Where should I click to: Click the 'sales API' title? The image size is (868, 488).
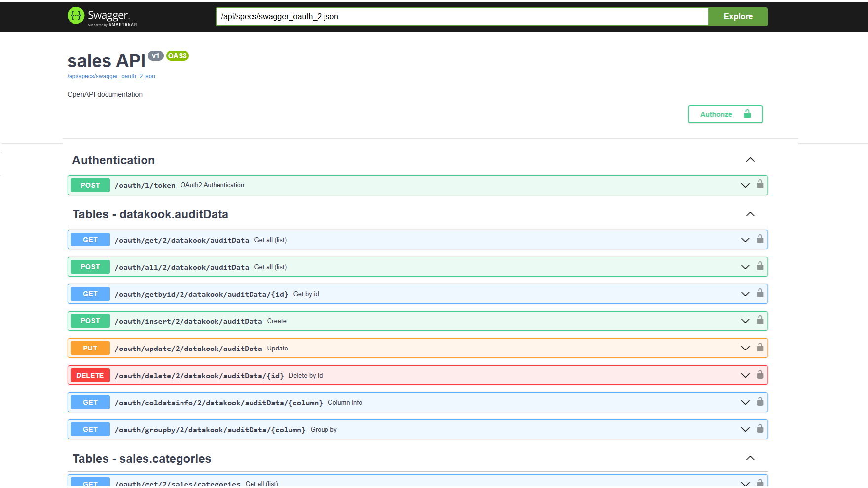[107, 61]
